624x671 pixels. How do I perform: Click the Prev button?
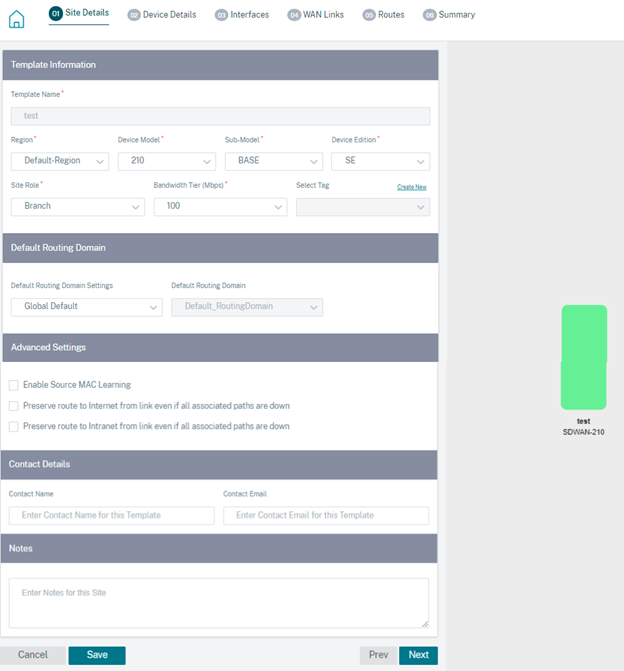378,655
